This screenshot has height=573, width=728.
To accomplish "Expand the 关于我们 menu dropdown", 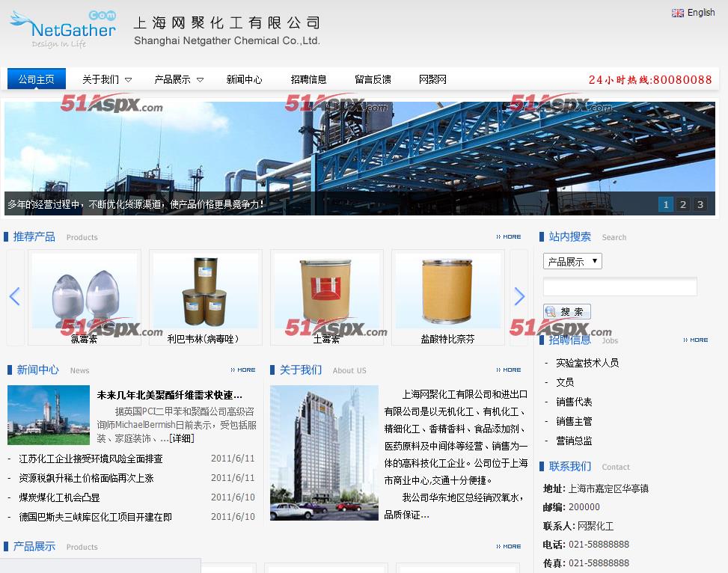I will [128, 79].
